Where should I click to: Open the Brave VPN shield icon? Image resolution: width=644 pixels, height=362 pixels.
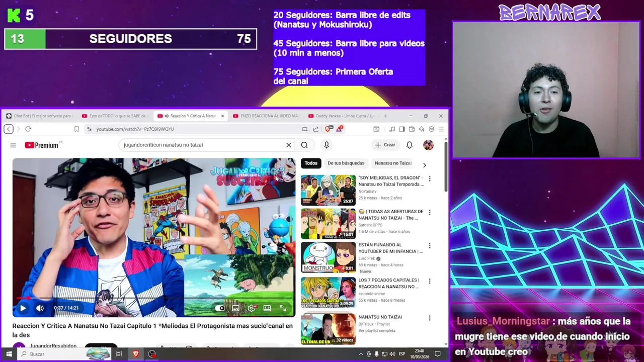point(431,129)
